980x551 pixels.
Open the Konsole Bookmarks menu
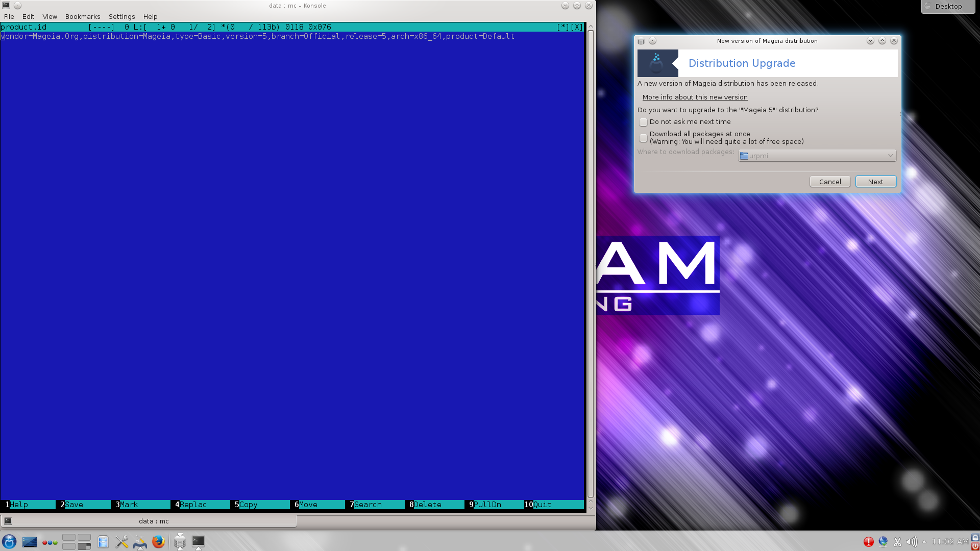coord(83,16)
